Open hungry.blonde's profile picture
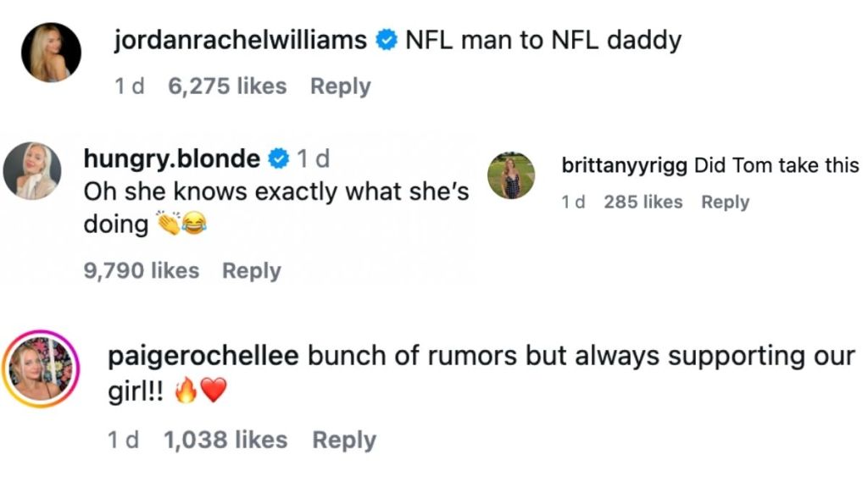 coord(32,170)
